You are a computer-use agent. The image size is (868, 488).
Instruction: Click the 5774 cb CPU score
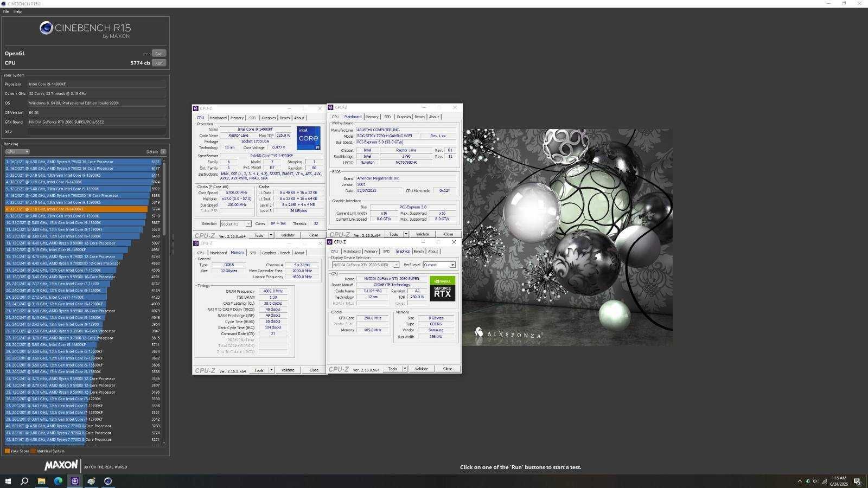point(140,63)
